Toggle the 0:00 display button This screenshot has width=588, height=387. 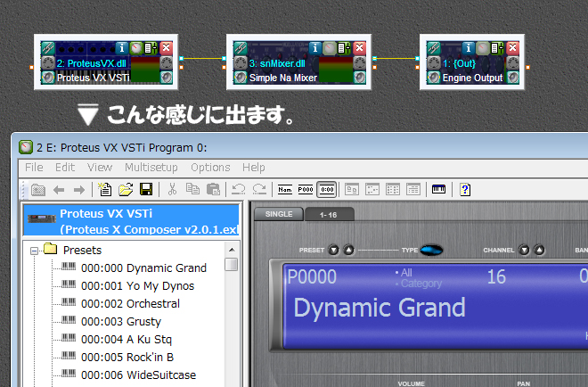click(327, 190)
